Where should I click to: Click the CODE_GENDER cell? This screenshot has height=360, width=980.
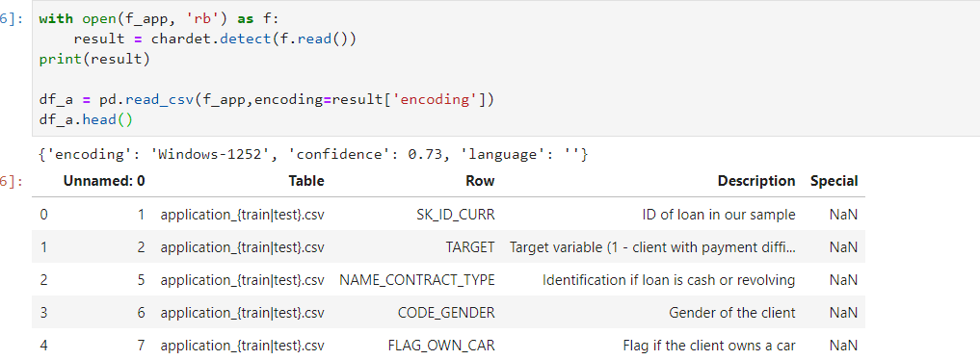pos(446,313)
